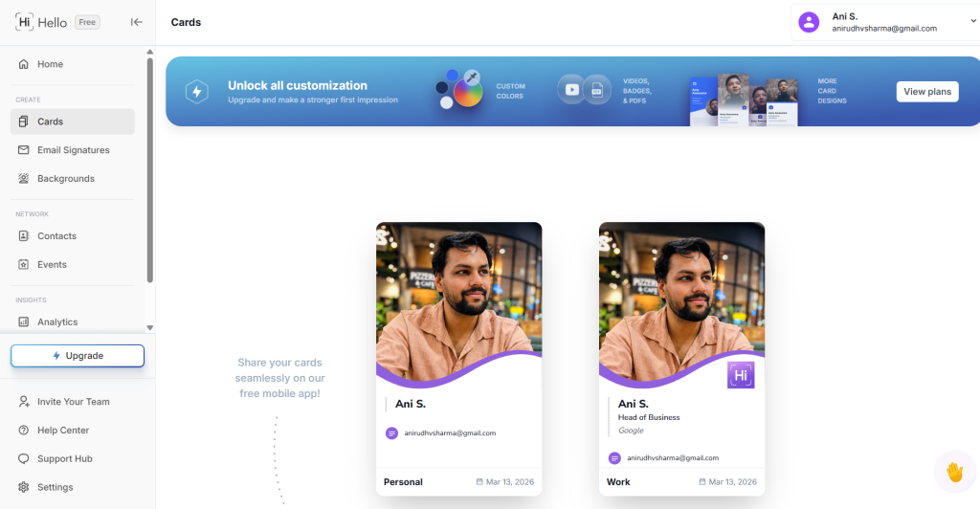
Task: Click the Personal card label
Action: (x=403, y=482)
